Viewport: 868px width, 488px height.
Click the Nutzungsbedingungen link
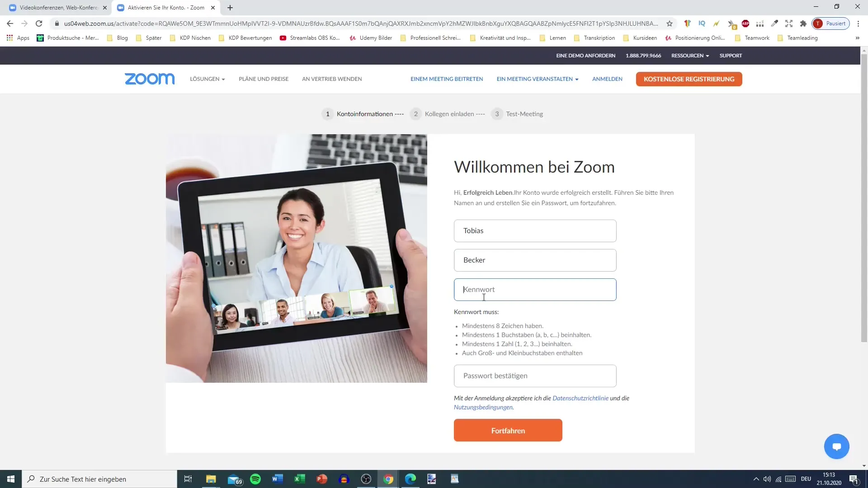(x=483, y=407)
